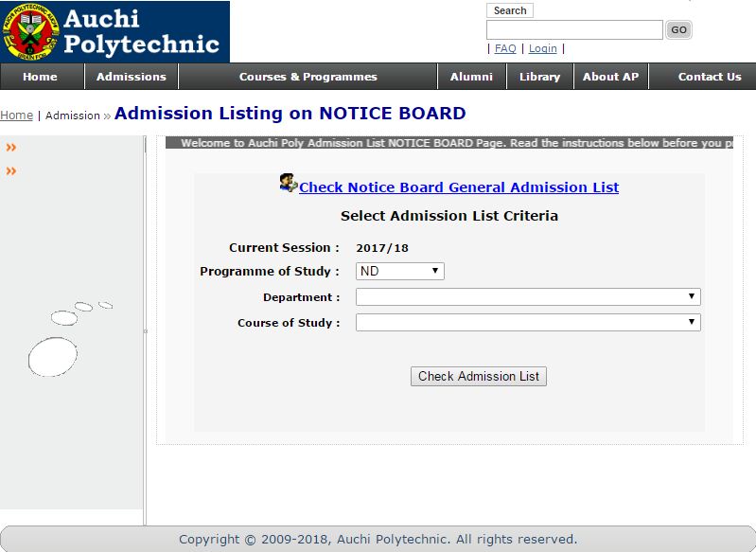This screenshot has width=756, height=552.
Task: Click the Home breadcrumb link
Action: click(16, 116)
